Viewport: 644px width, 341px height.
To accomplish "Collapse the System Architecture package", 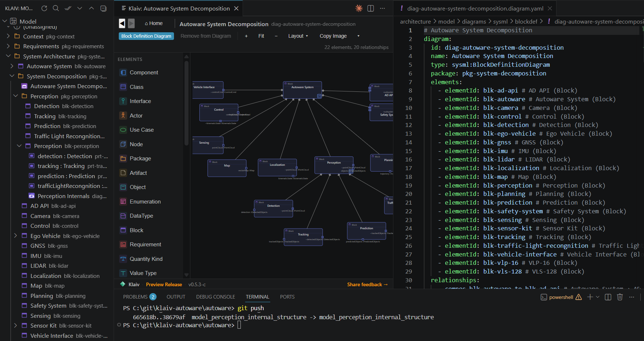I will coord(8,56).
